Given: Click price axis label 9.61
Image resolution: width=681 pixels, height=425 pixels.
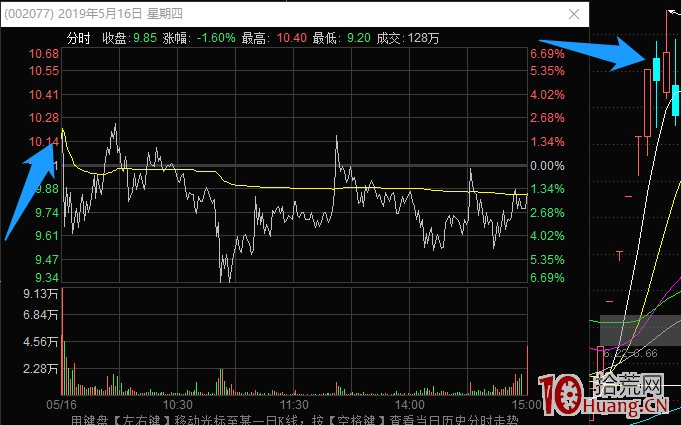Looking at the screenshot, I should (47, 236).
